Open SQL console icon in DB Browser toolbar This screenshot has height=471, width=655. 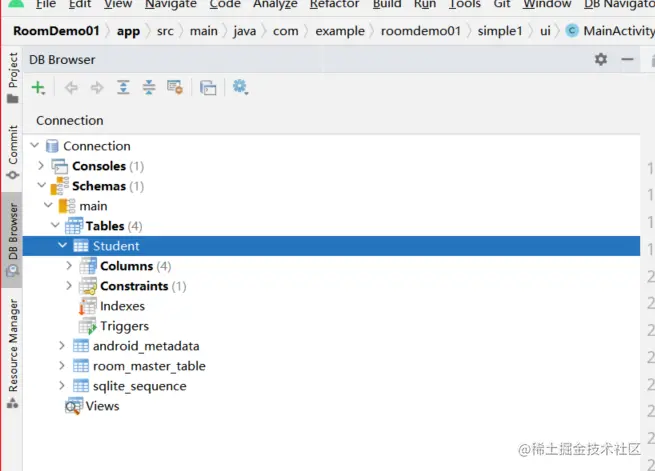(208, 88)
